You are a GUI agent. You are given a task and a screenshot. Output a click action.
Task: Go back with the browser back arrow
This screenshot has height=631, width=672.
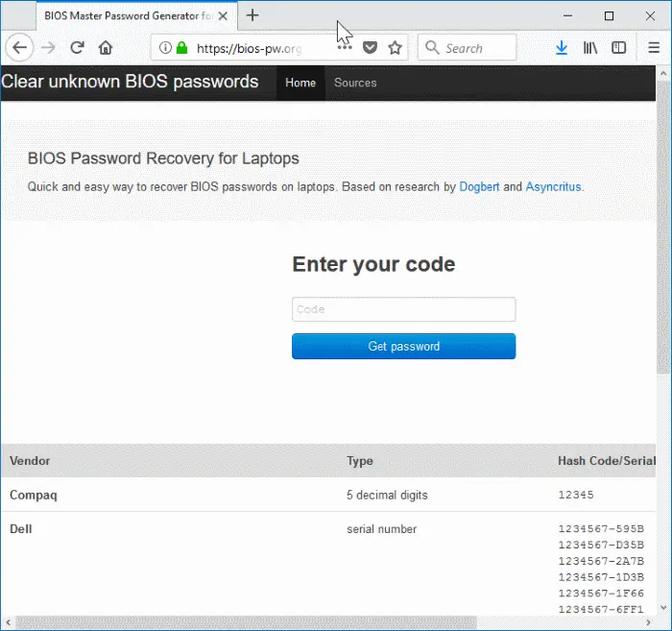click(x=20, y=48)
